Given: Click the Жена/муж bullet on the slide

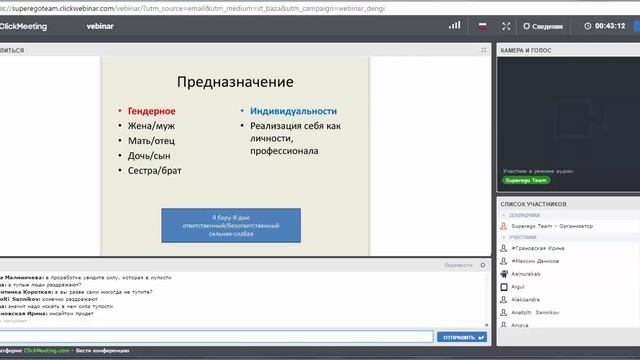Looking at the screenshot, I should tap(151, 126).
